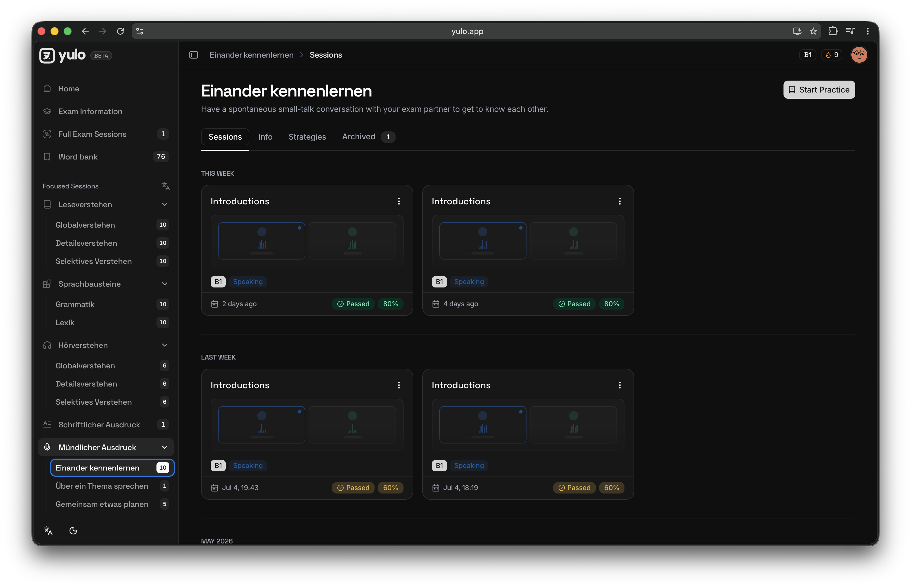The height and width of the screenshot is (588, 911).
Task: Click the Start Practice button
Action: click(x=819, y=90)
